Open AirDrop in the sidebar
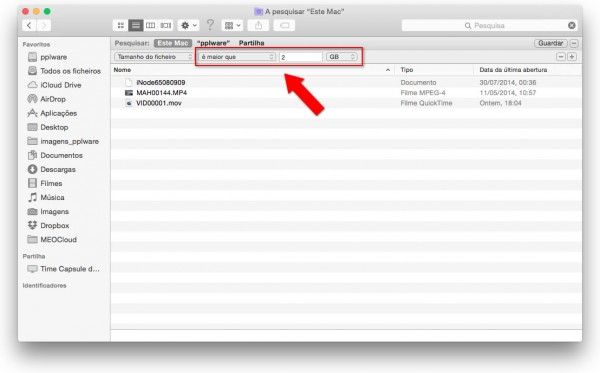The height and width of the screenshot is (373, 600). tap(53, 99)
